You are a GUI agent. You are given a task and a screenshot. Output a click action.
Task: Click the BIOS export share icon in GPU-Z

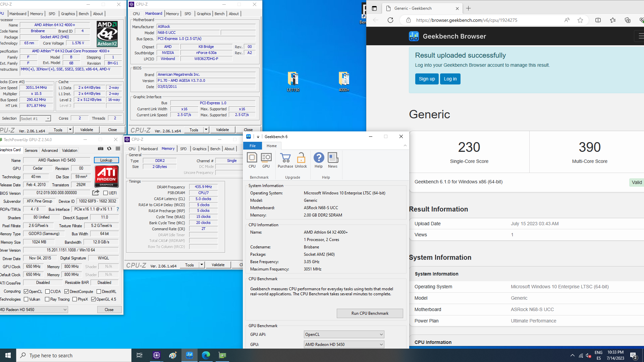[96, 193]
